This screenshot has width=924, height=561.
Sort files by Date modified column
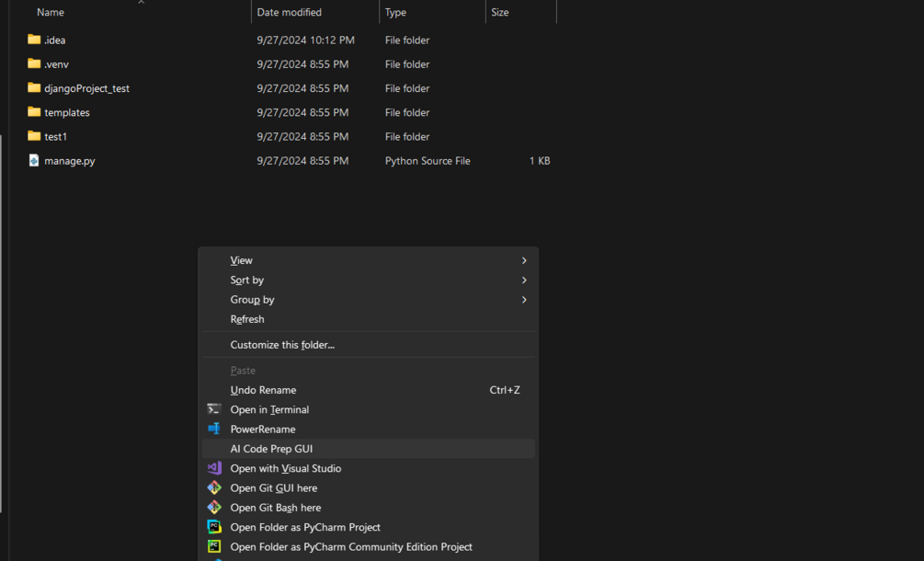[290, 12]
